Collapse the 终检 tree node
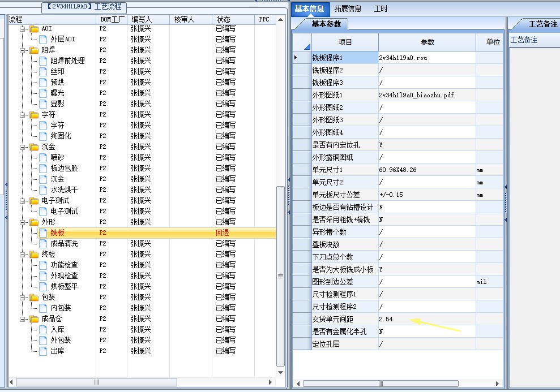Screen dimensions: 560x392 (23, 255)
